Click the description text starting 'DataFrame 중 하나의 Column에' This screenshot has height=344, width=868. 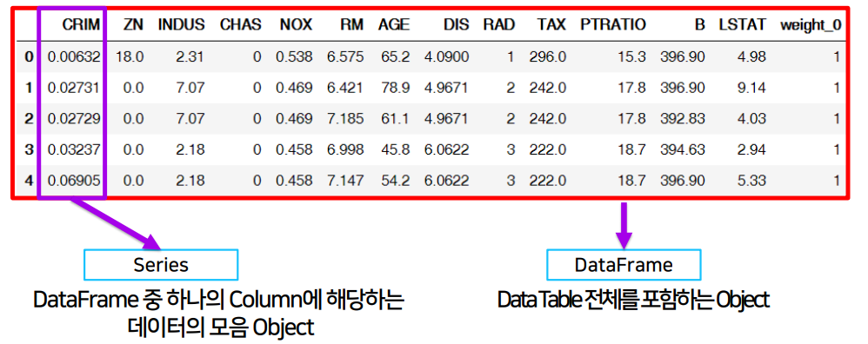(219, 301)
